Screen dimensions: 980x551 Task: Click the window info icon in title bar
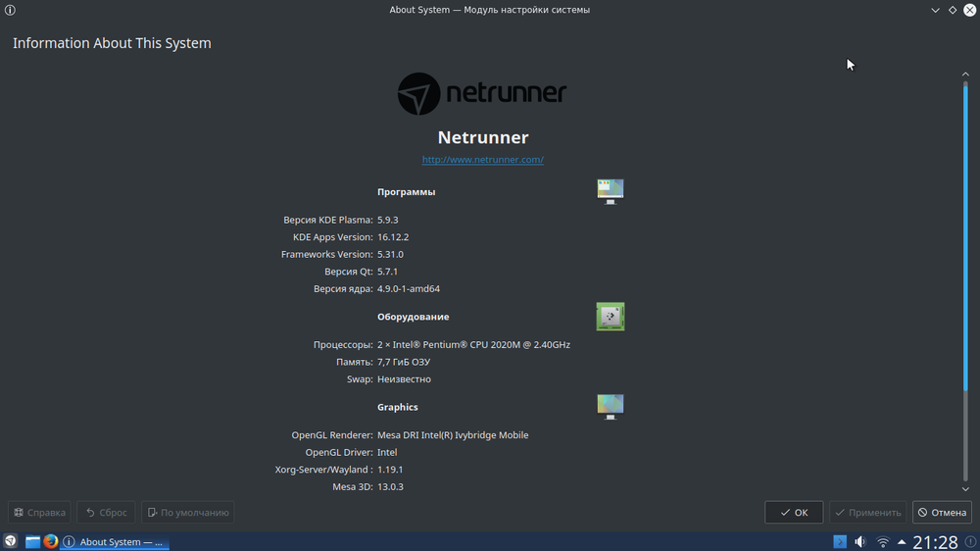click(10, 10)
